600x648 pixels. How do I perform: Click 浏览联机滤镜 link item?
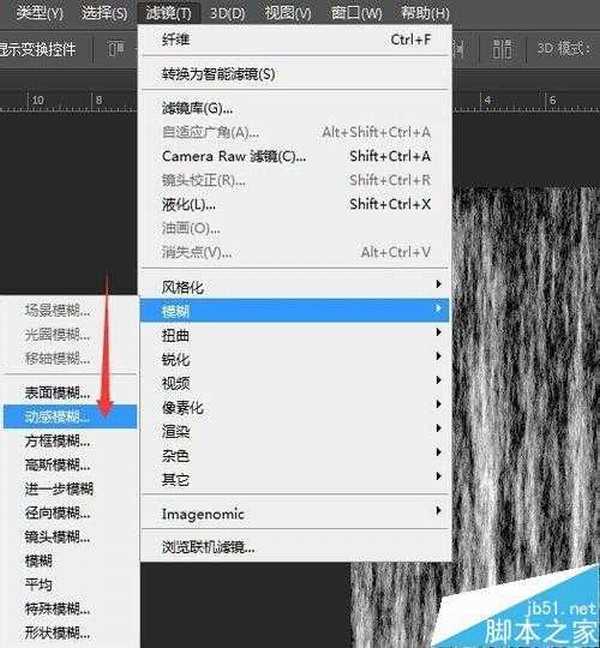point(208,547)
